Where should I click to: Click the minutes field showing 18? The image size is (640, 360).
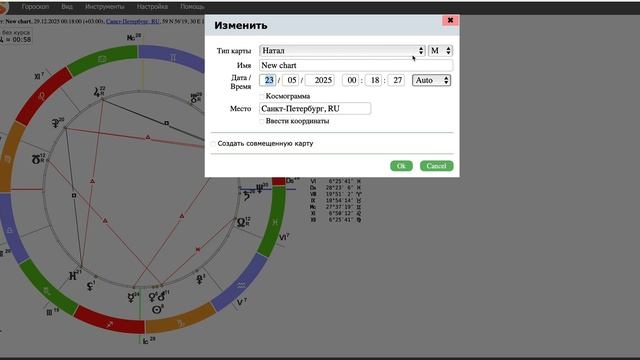pos(373,80)
